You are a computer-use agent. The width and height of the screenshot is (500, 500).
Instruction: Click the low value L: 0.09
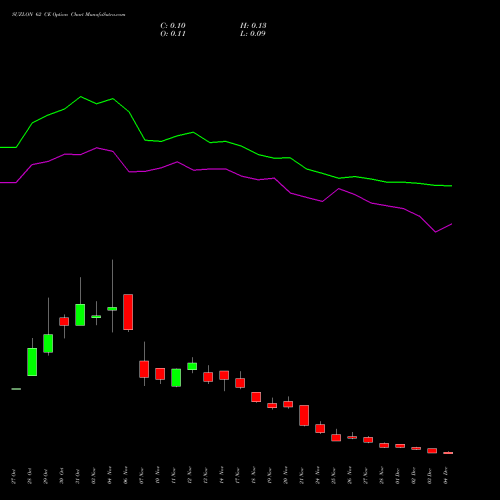click(x=253, y=34)
